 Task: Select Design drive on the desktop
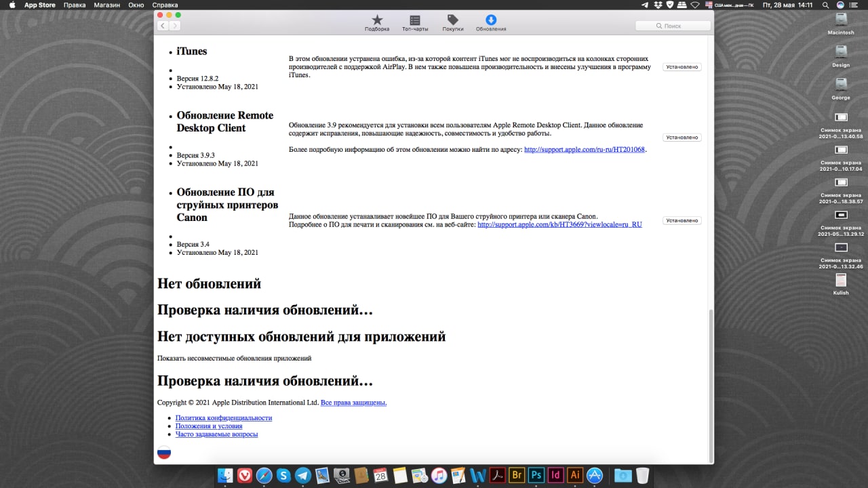pyautogui.click(x=841, y=56)
